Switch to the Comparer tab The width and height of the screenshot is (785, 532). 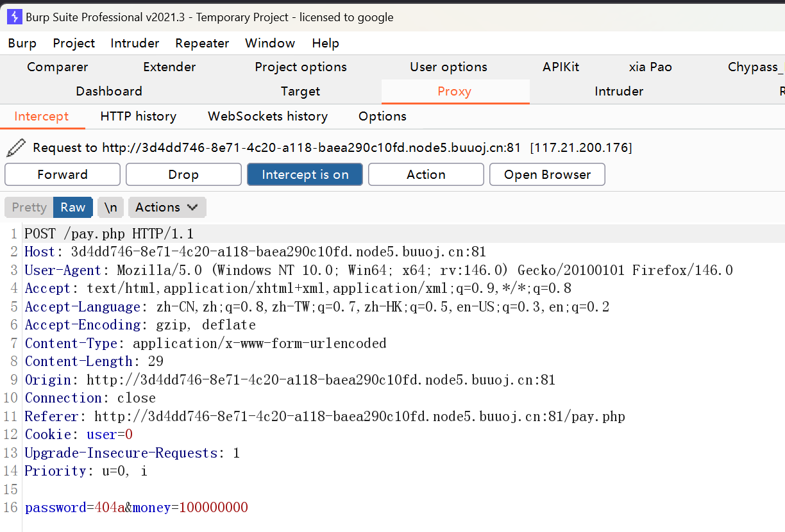58,67
